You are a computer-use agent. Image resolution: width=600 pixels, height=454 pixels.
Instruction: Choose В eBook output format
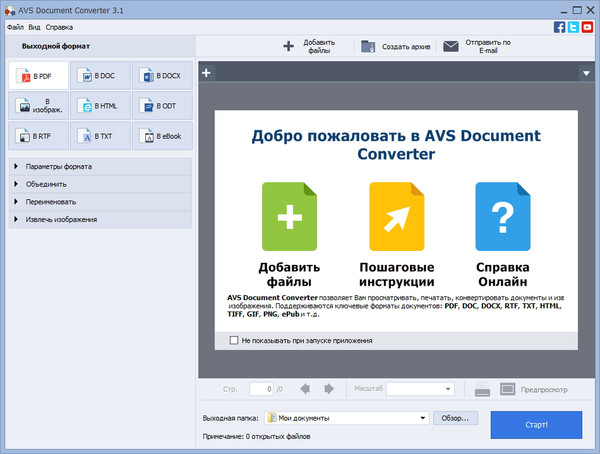pyautogui.click(x=161, y=136)
